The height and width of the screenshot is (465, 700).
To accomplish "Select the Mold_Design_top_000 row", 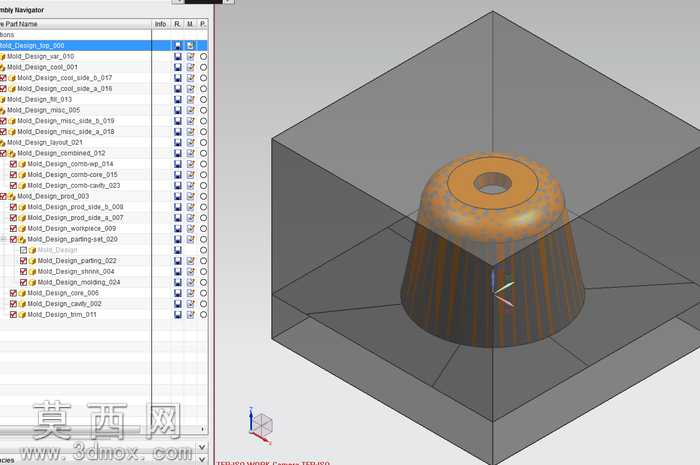I will click(104, 46).
